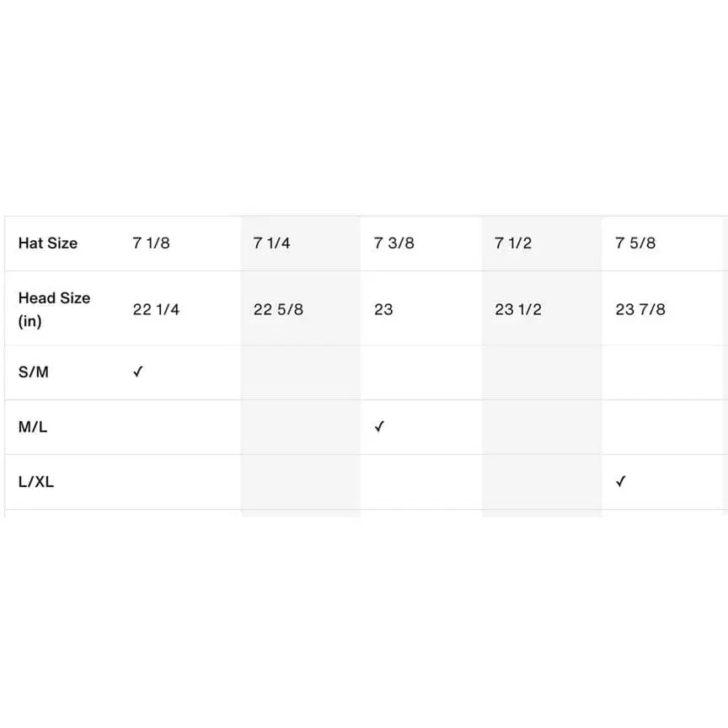The width and height of the screenshot is (728, 728).
Task: Select the Hat Size row header
Action: (48, 244)
